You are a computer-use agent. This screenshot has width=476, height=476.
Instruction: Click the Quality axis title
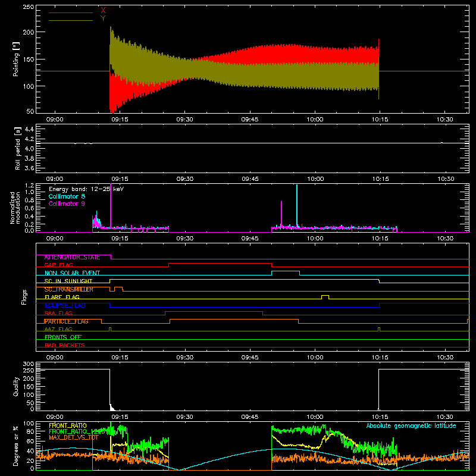pyautogui.click(x=16, y=386)
